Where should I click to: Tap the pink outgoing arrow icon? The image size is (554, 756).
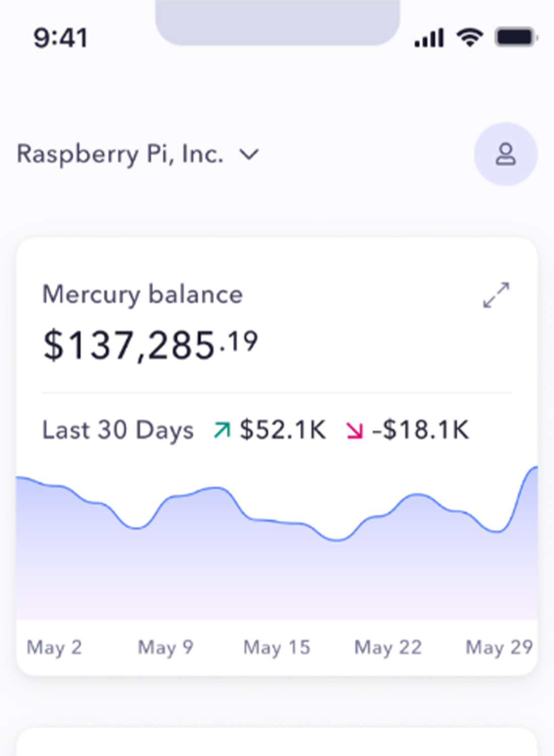354,430
